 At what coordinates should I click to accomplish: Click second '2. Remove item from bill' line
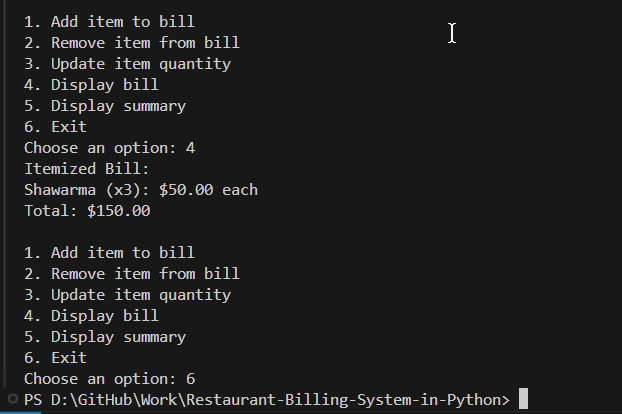click(x=132, y=274)
